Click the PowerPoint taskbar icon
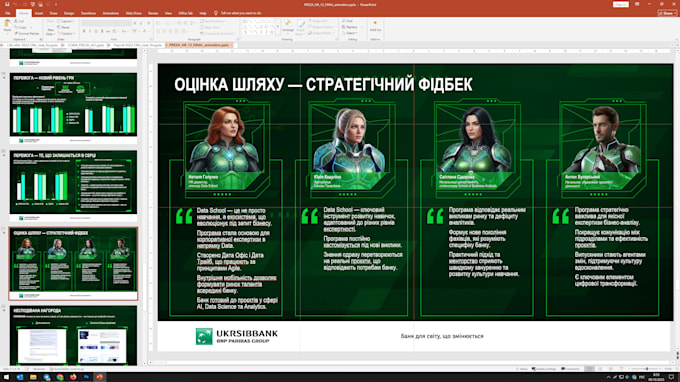This screenshot has height=382, width=680. click(100, 377)
